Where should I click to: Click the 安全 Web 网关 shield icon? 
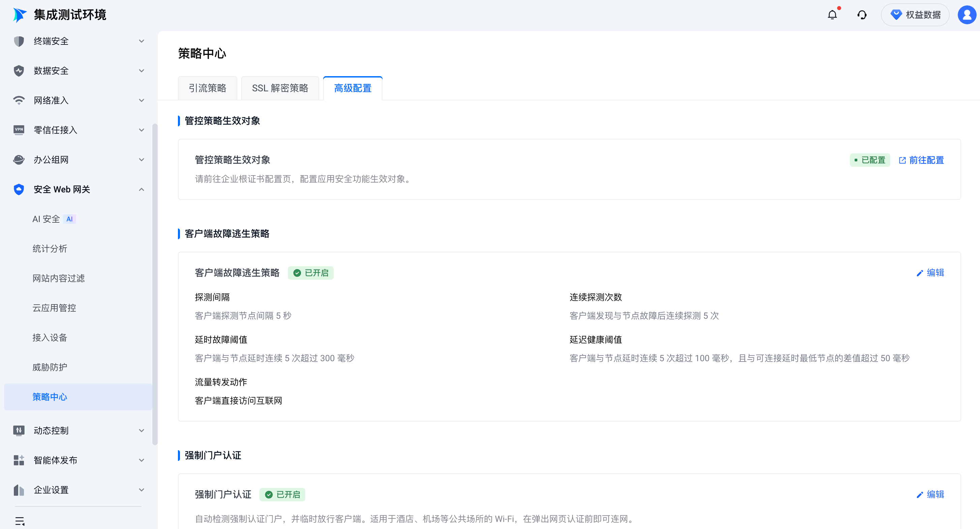[19, 189]
